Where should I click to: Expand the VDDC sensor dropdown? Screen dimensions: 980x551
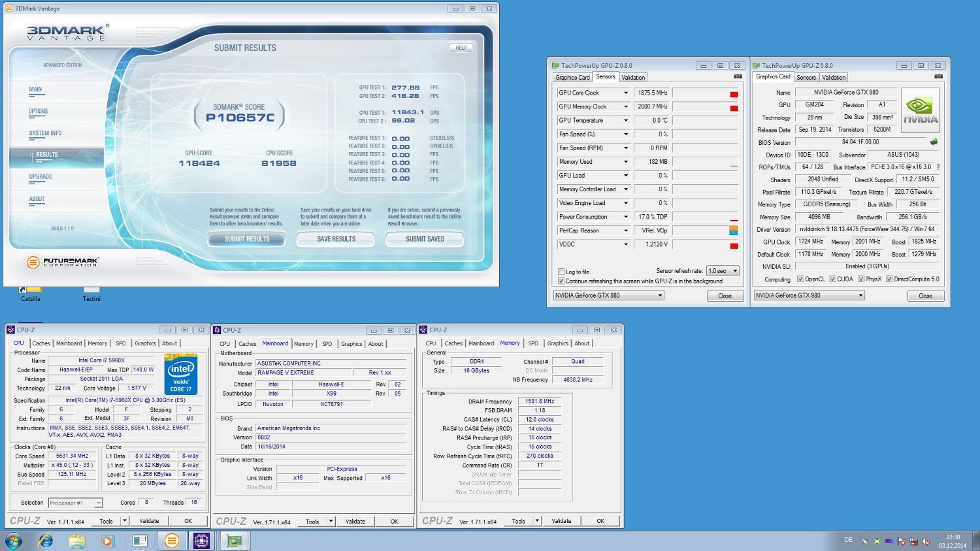[x=626, y=244]
